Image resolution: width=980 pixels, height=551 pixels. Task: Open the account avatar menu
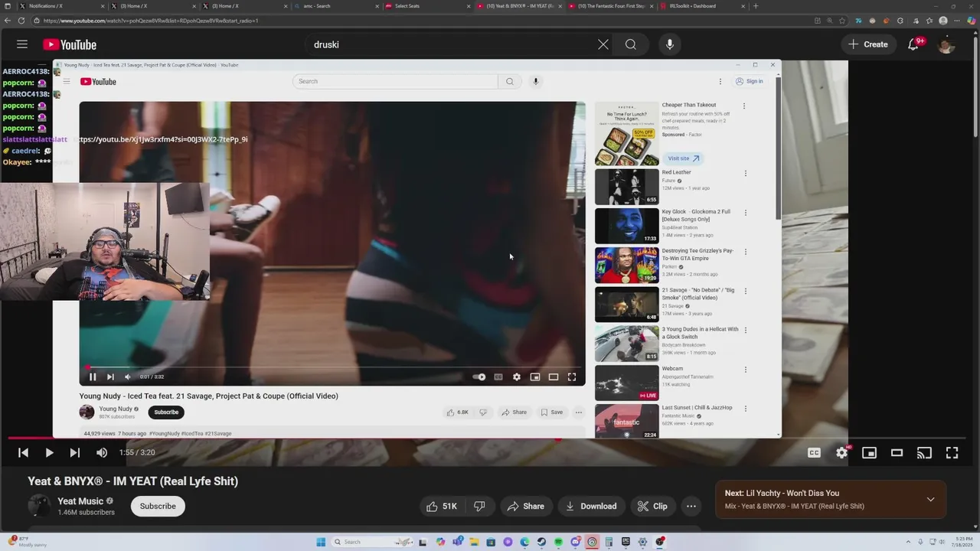coord(946,44)
